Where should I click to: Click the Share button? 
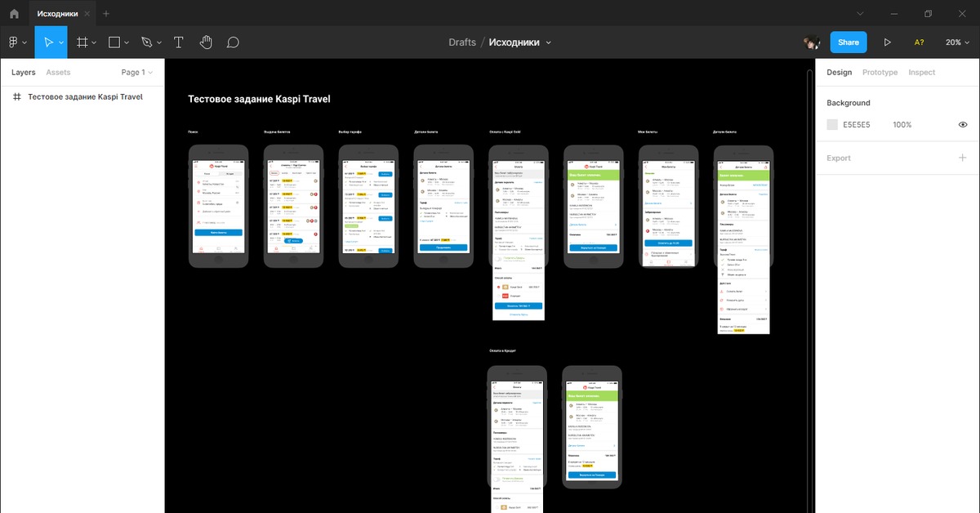849,42
